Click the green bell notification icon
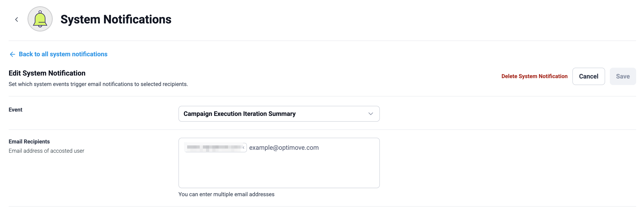This screenshot has width=644, height=220. tap(40, 19)
